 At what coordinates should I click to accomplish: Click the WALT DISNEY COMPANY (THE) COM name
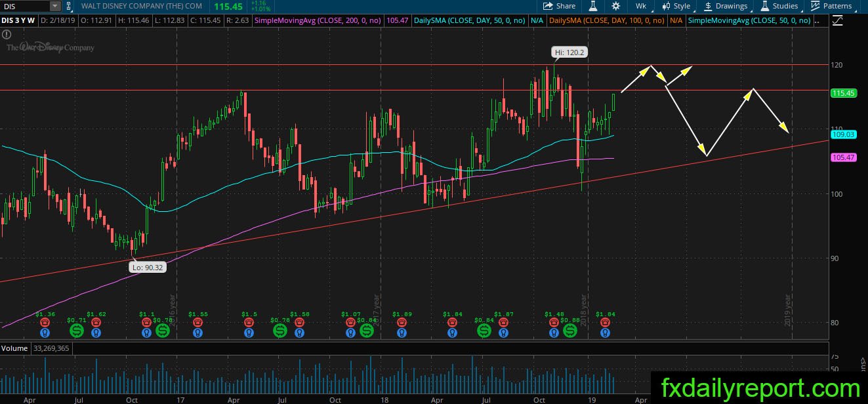pos(143,6)
